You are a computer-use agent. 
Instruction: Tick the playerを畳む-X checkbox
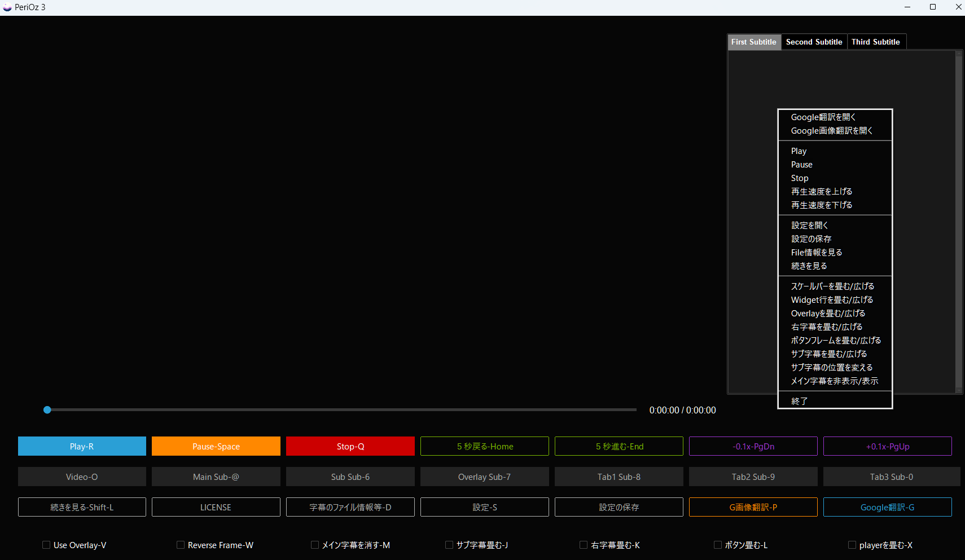click(852, 545)
